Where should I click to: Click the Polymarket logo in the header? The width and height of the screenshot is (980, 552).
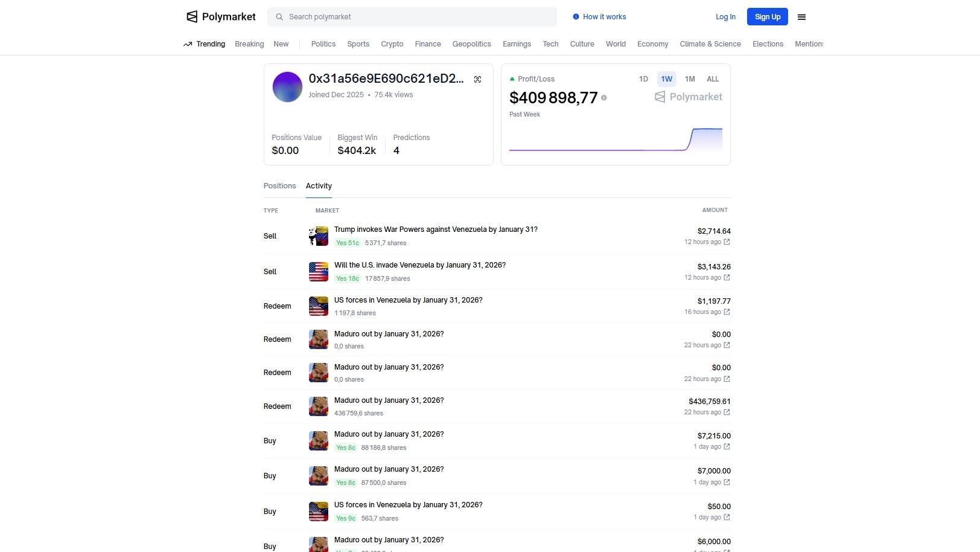coord(221,17)
